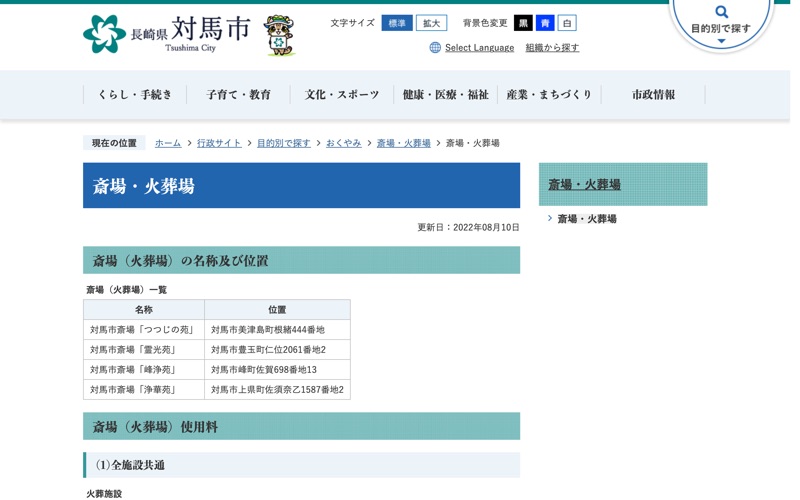Go to おくやみ in the breadcrumb

click(x=343, y=143)
